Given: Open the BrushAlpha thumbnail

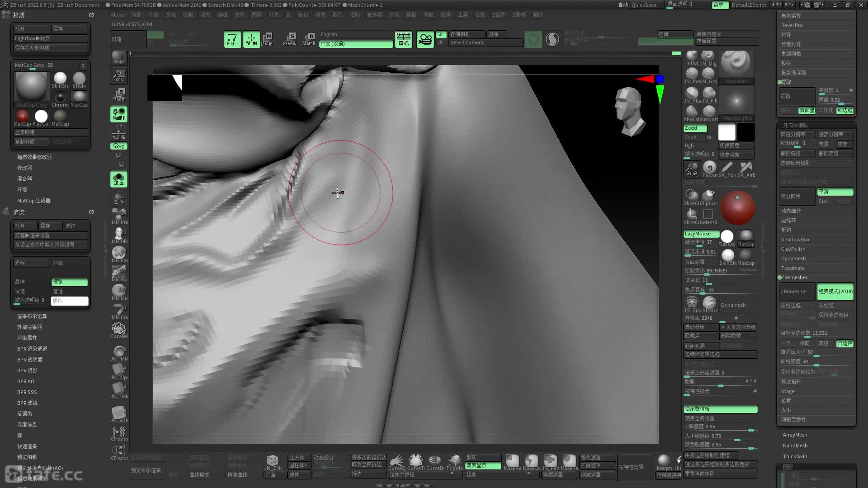Looking at the screenshot, I should pos(736,103).
